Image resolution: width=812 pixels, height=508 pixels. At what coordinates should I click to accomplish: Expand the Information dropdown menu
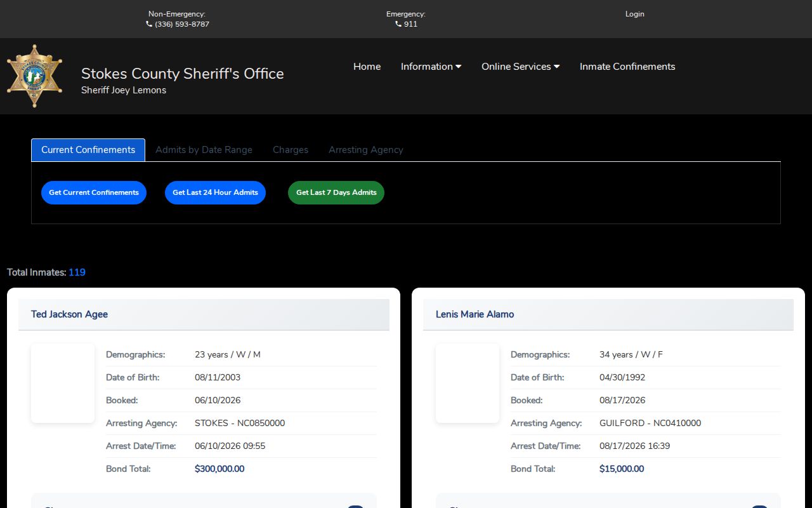(x=431, y=67)
